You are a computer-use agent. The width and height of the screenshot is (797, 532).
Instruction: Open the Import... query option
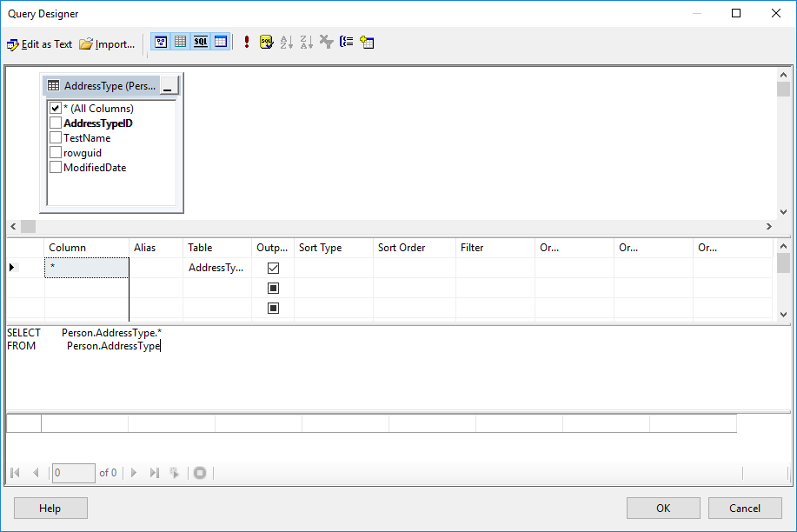click(x=107, y=43)
